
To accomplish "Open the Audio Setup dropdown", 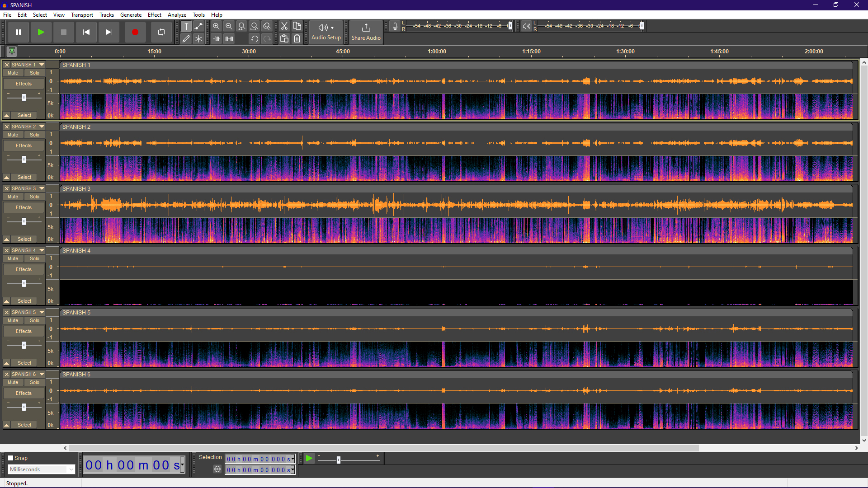I will (x=326, y=32).
